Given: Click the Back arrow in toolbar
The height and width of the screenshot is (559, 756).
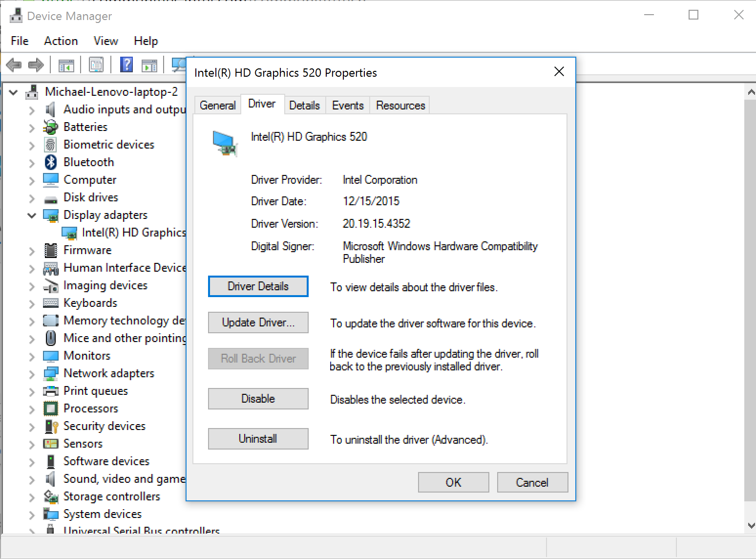Looking at the screenshot, I should click(14, 64).
